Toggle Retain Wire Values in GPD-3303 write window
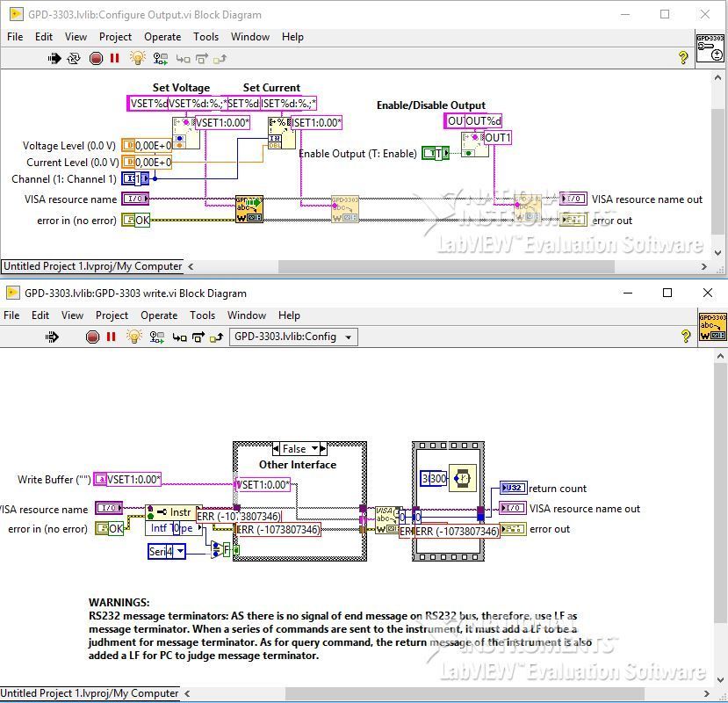Image resolution: width=728 pixels, height=703 pixels. [x=156, y=337]
